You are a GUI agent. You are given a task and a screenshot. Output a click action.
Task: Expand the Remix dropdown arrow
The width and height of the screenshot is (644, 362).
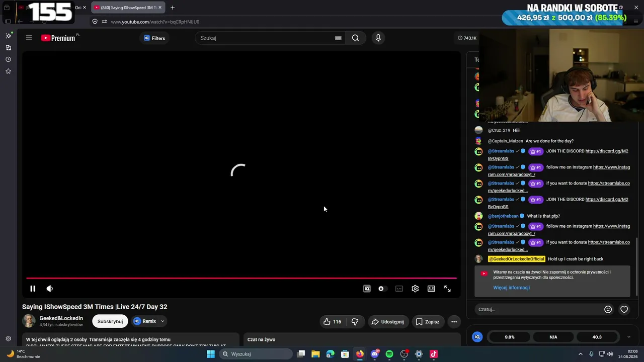pyautogui.click(x=163, y=321)
